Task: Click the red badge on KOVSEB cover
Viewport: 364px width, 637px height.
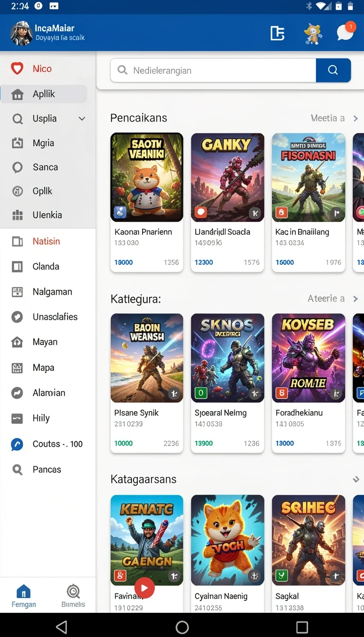Action: tap(282, 393)
